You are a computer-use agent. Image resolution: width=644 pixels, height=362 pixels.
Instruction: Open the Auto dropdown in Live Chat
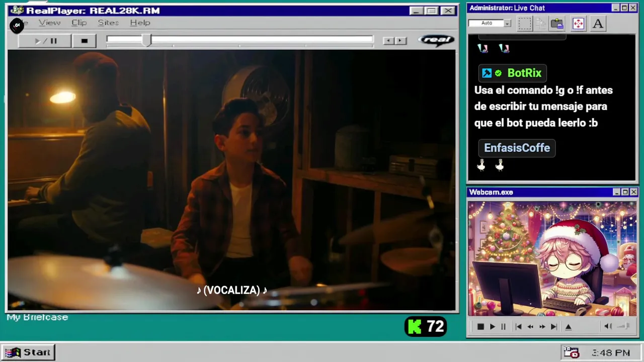507,23
